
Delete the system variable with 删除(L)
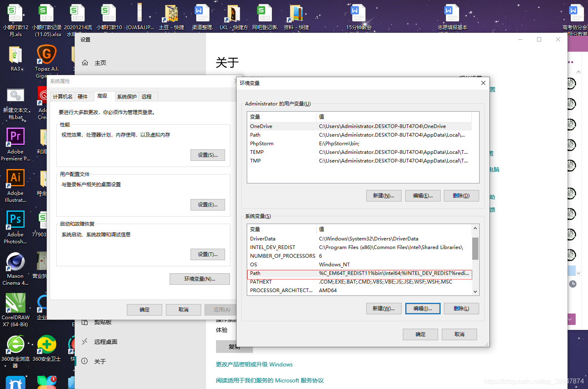[461, 309]
